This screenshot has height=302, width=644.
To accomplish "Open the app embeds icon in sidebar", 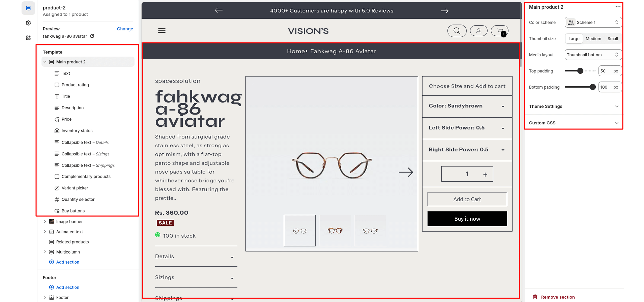I will tap(28, 38).
